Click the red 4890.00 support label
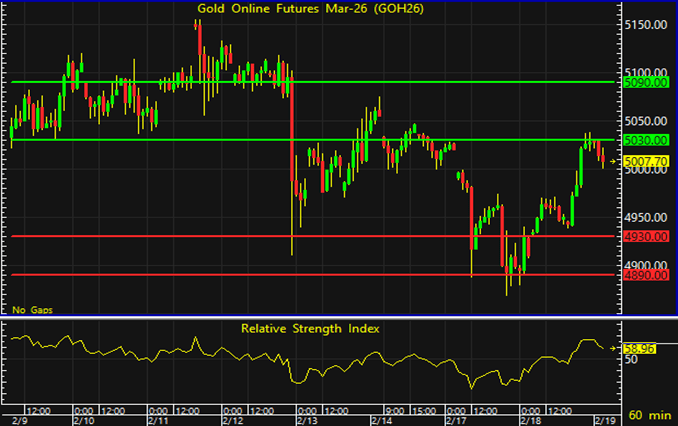The width and height of the screenshot is (678, 426). pyautogui.click(x=644, y=275)
